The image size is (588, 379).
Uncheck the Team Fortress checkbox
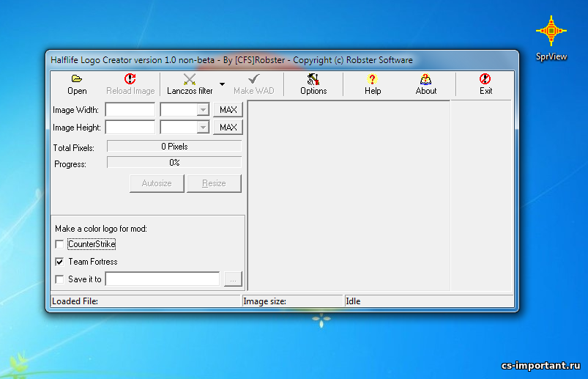pos(59,262)
